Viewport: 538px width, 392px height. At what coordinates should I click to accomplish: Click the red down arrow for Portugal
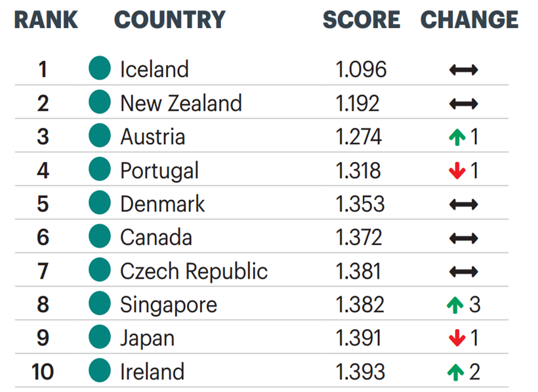(457, 170)
